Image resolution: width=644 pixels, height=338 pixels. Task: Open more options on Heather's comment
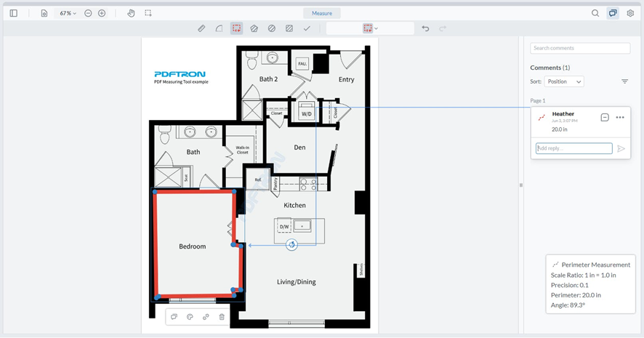pos(620,118)
